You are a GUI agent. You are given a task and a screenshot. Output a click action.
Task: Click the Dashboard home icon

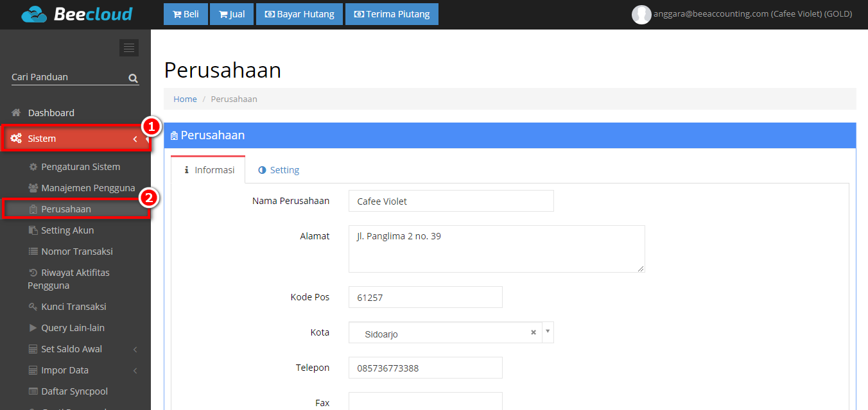[16, 112]
